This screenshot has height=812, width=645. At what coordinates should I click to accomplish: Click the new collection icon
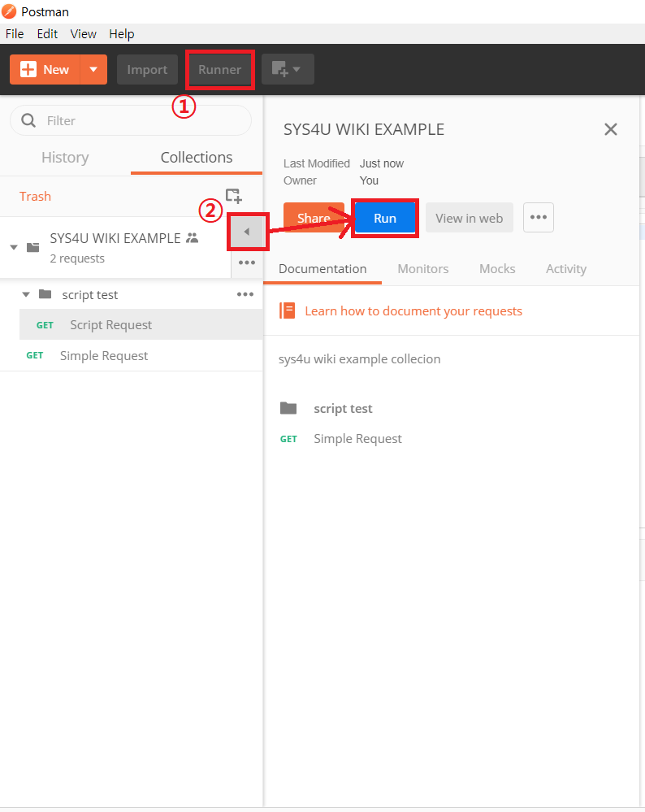click(x=234, y=196)
